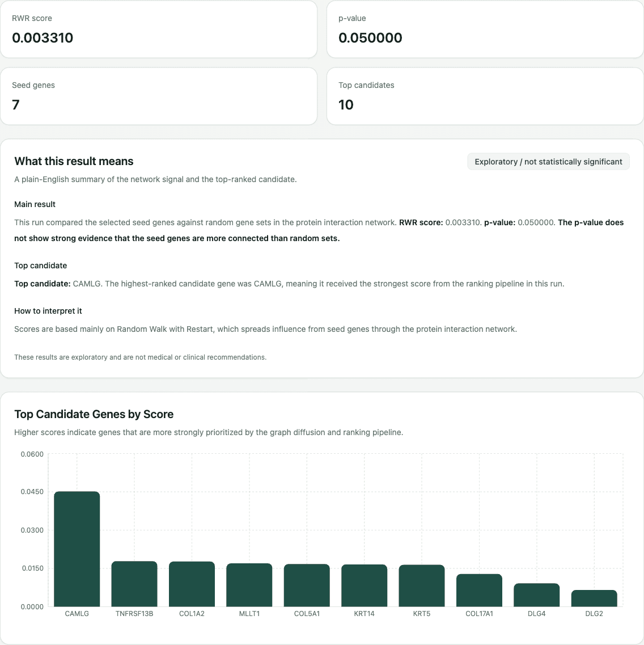The width and height of the screenshot is (644, 645).
Task: Click the DLG2 x-axis label
Action: coord(594,614)
